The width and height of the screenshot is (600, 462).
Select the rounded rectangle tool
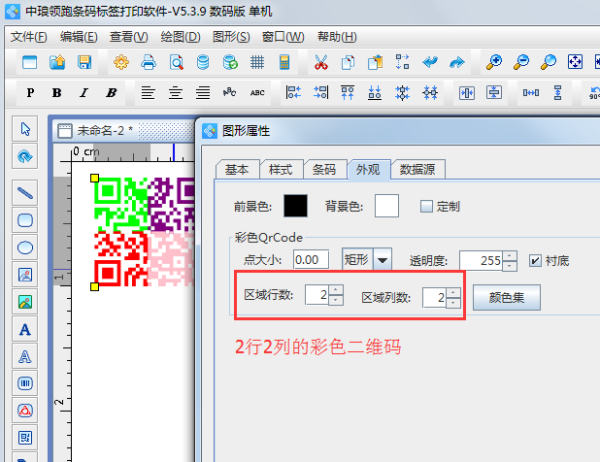click(x=25, y=220)
